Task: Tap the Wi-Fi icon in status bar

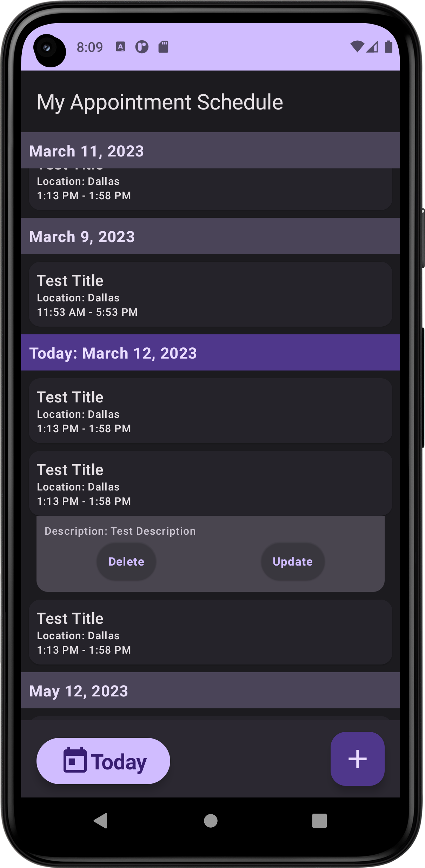Action: (358, 46)
